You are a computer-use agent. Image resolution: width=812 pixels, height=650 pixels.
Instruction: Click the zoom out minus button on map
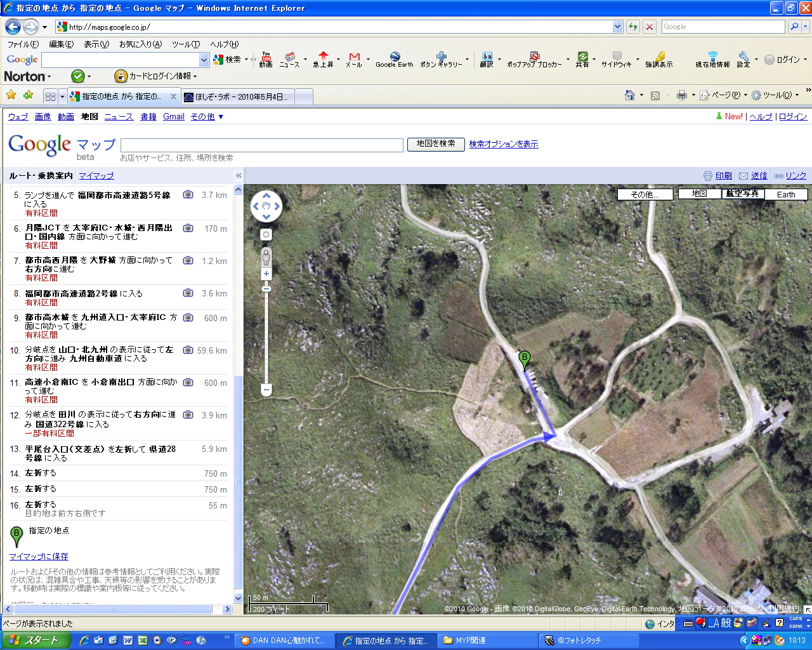266,390
